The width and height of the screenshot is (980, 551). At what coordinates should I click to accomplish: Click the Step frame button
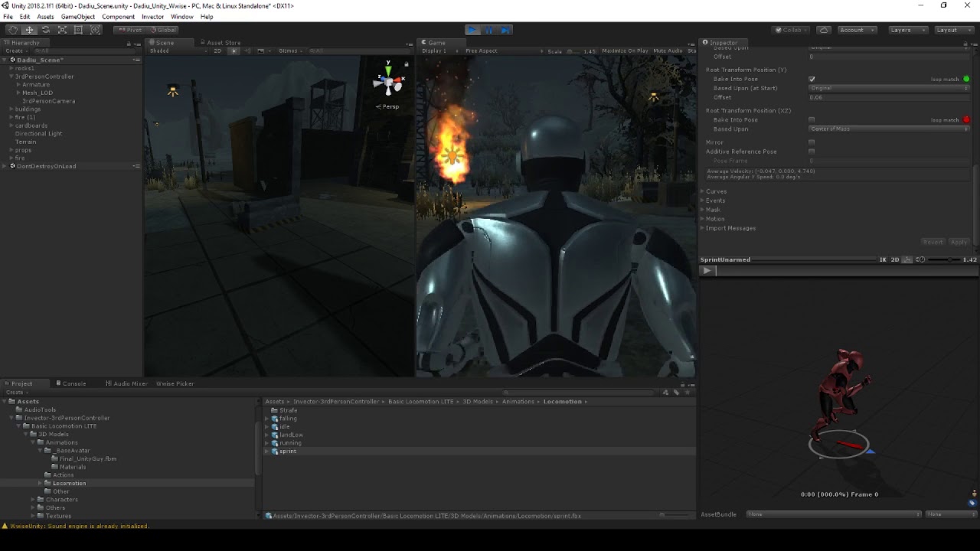tap(505, 30)
